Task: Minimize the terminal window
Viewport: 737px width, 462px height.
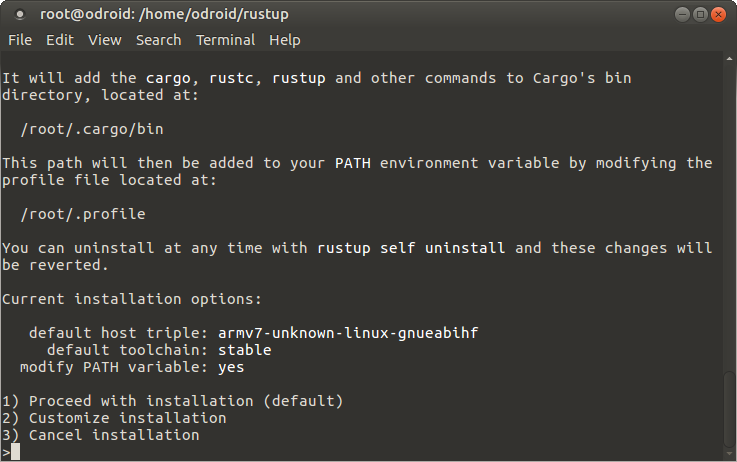Action: (x=682, y=15)
